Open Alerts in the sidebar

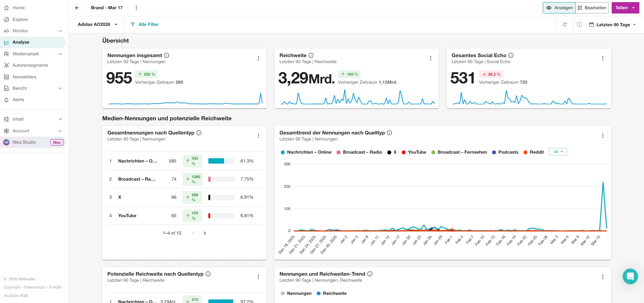33,100
